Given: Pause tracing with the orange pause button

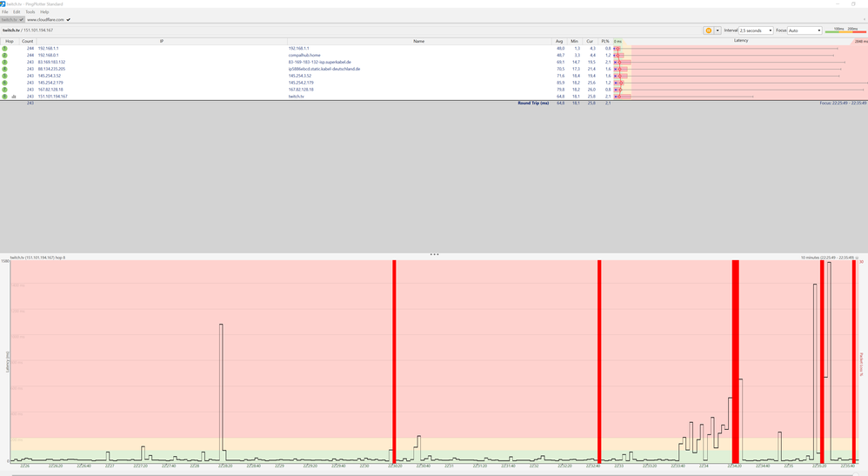Looking at the screenshot, I should coord(708,30).
